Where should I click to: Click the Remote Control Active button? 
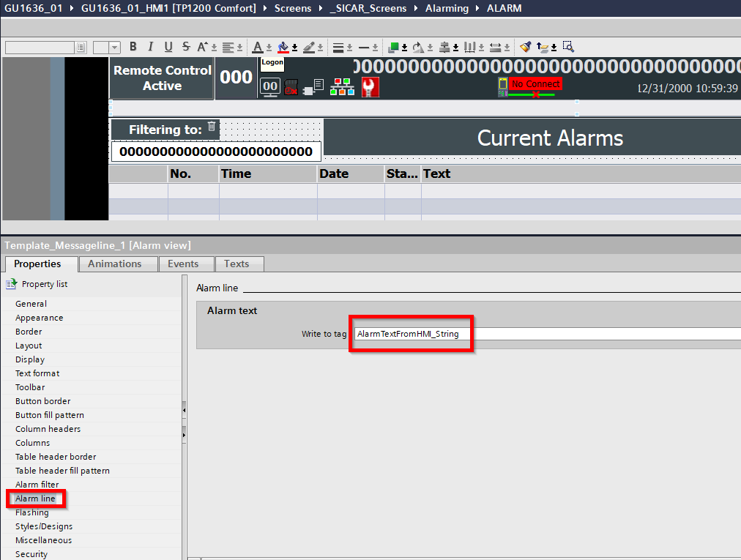pos(162,78)
